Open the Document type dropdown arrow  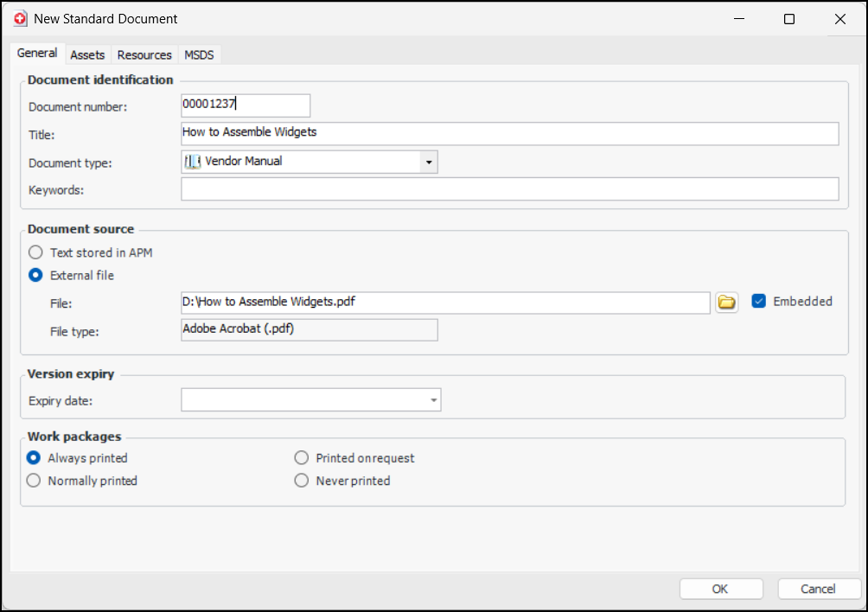(x=428, y=162)
